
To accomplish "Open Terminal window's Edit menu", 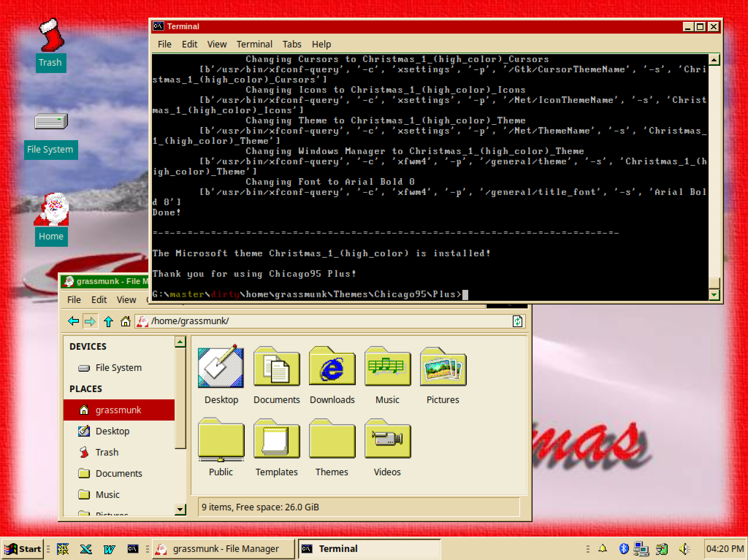I will tap(190, 44).
